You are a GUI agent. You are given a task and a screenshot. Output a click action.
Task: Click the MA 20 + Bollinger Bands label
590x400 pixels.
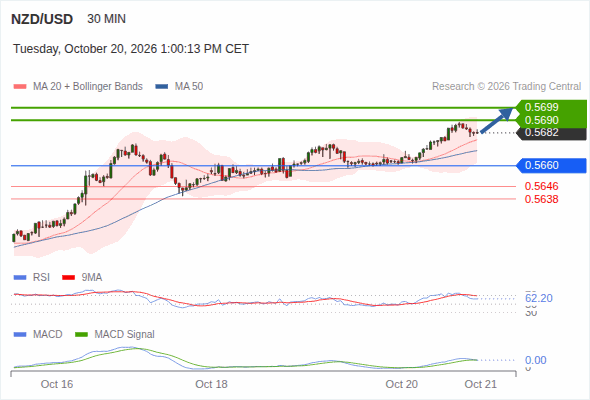click(x=88, y=87)
